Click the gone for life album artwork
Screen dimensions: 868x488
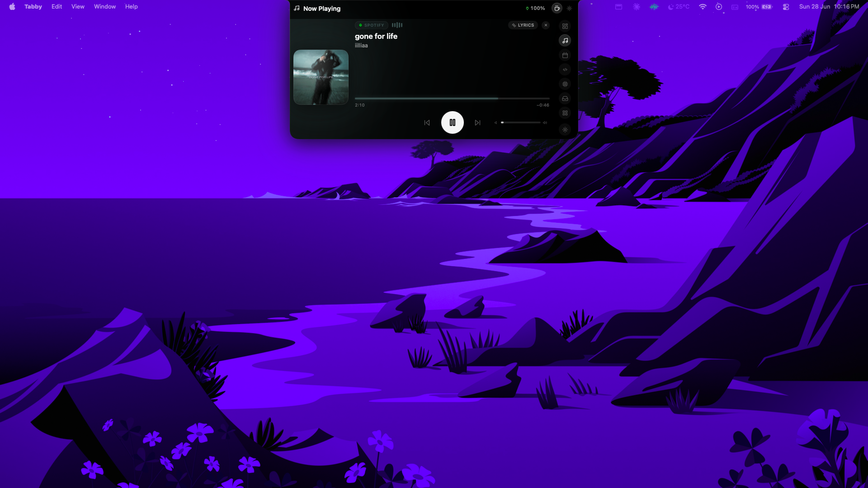pos(321,77)
